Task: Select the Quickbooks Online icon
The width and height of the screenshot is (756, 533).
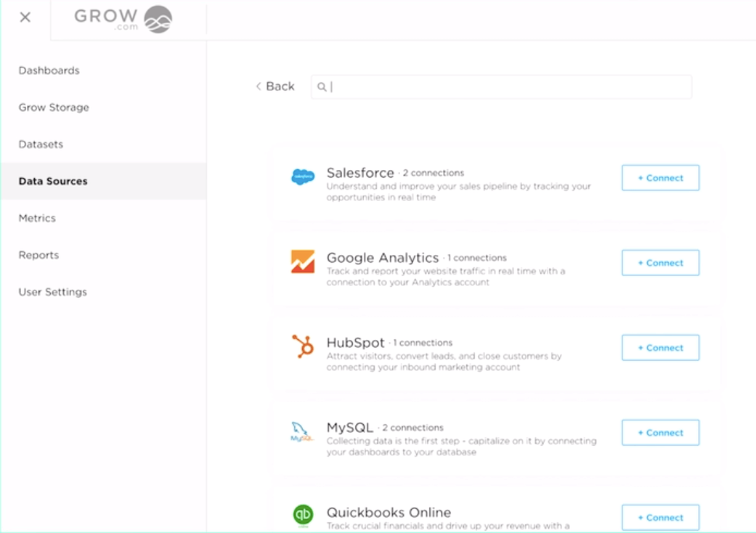Action: point(305,516)
